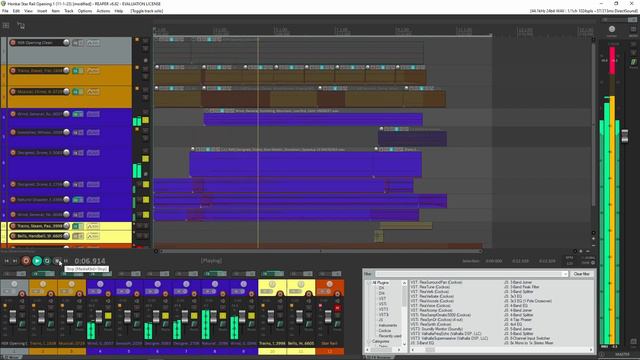Open the filter history dropdown arrow

(565, 274)
